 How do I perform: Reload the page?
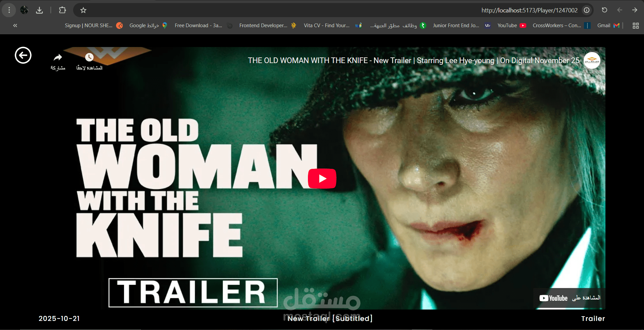[x=604, y=10]
